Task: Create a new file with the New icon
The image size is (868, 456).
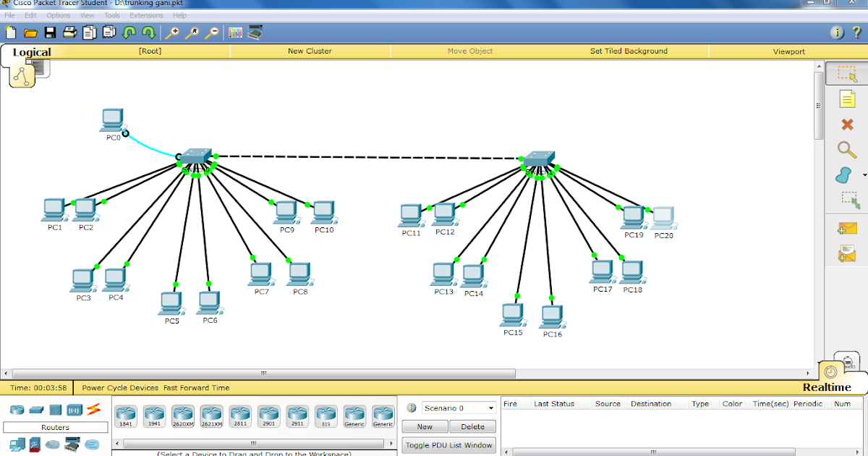Action: (x=11, y=33)
